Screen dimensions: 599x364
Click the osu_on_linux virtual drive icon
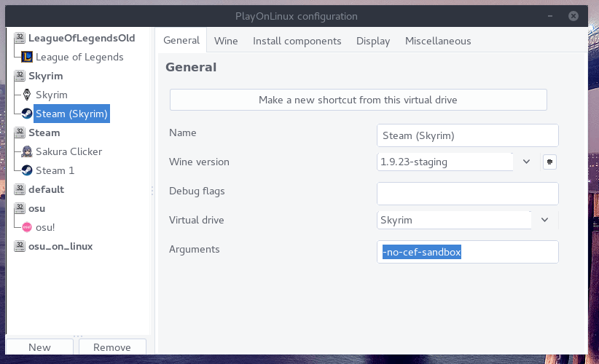point(19,246)
